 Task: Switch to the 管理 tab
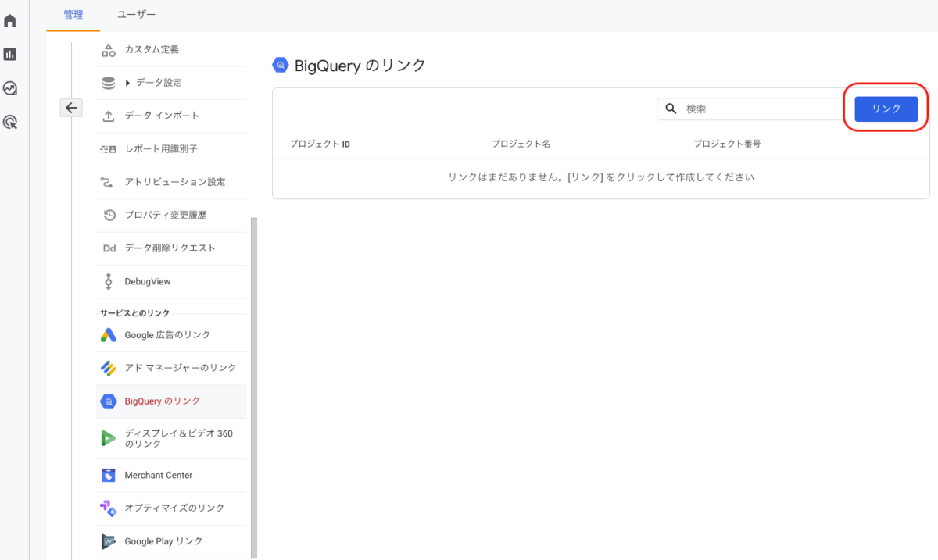(x=73, y=15)
